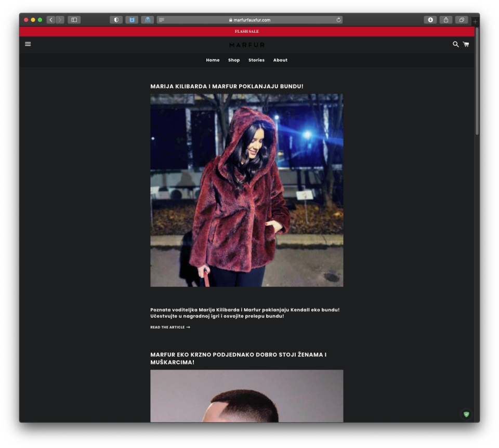This screenshot has width=499, height=448.
Task: Click the excerpt text about Kendall eko bundu
Action: tap(245, 313)
